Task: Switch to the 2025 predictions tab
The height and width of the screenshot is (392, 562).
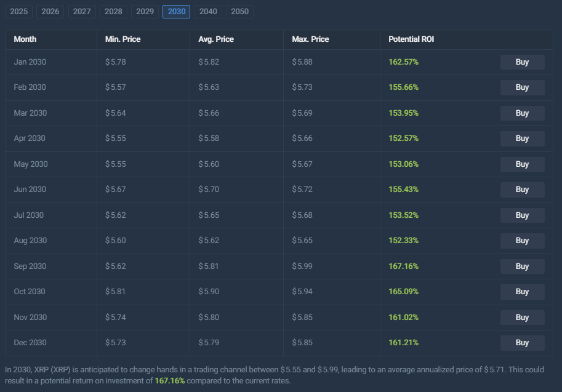Action: (18, 11)
